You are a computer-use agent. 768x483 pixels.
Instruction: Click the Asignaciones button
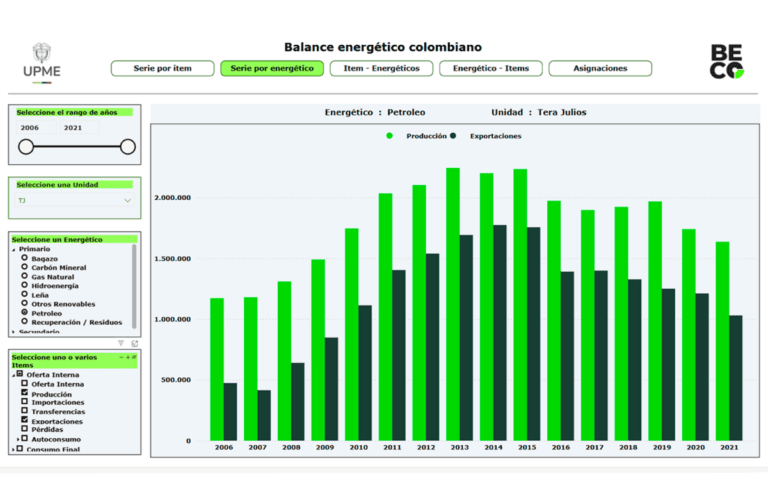coord(600,69)
